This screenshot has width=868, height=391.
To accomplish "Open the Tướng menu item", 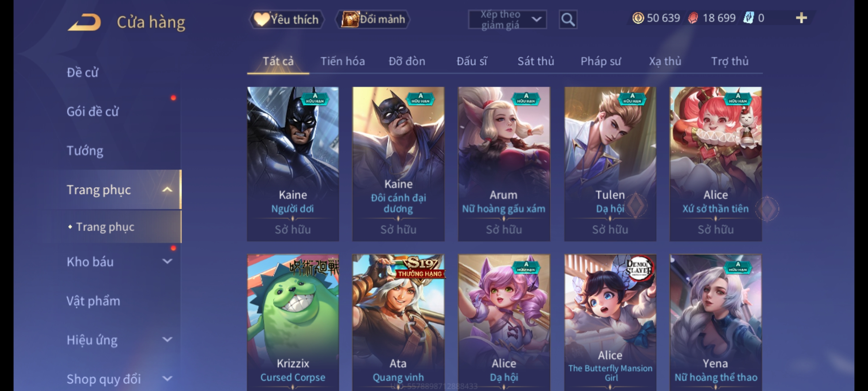I will (85, 151).
